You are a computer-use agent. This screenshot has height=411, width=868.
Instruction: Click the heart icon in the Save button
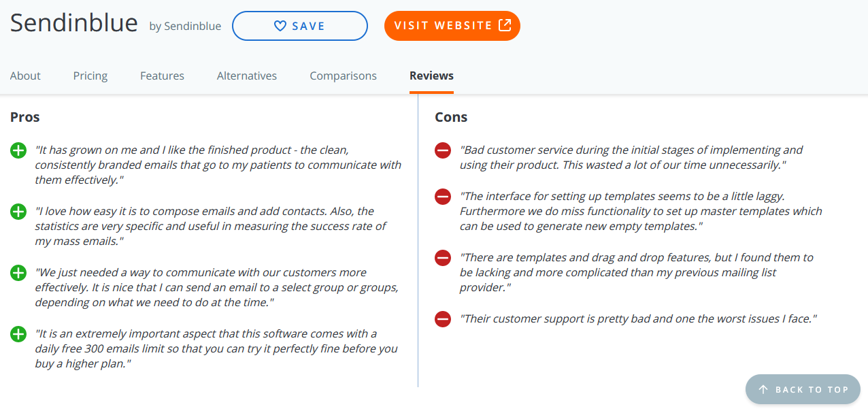(280, 26)
